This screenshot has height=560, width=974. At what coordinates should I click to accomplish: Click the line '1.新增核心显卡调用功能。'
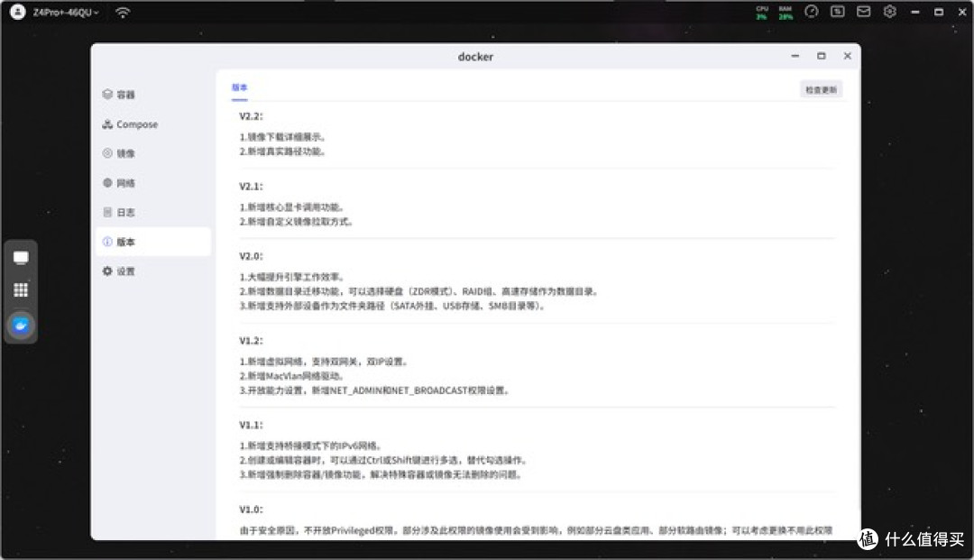(x=292, y=207)
